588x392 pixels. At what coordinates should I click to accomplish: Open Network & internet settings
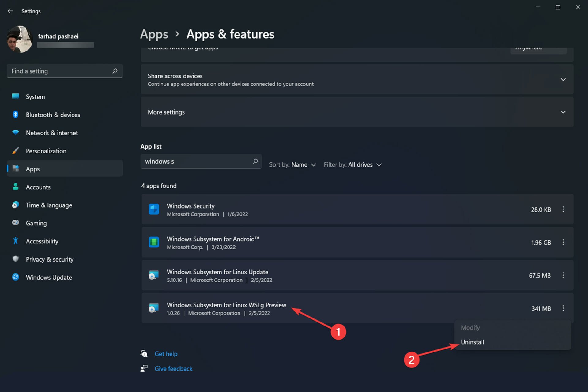click(65, 133)
